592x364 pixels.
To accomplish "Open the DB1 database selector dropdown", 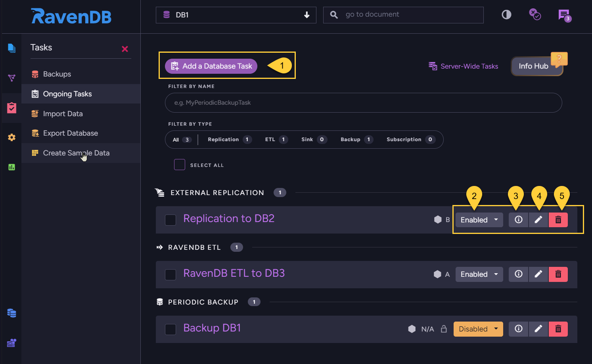I will [x=236, y=15].
